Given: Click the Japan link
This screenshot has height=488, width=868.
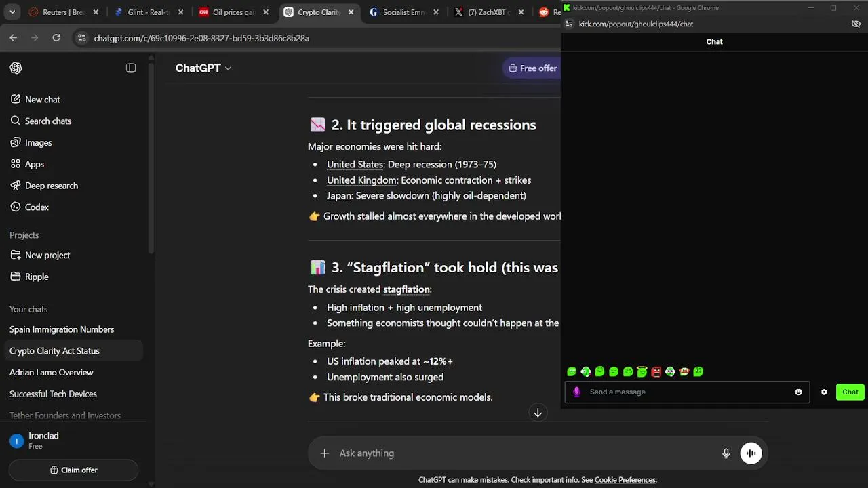Looking at the screenshot, I should coord(339,195).
